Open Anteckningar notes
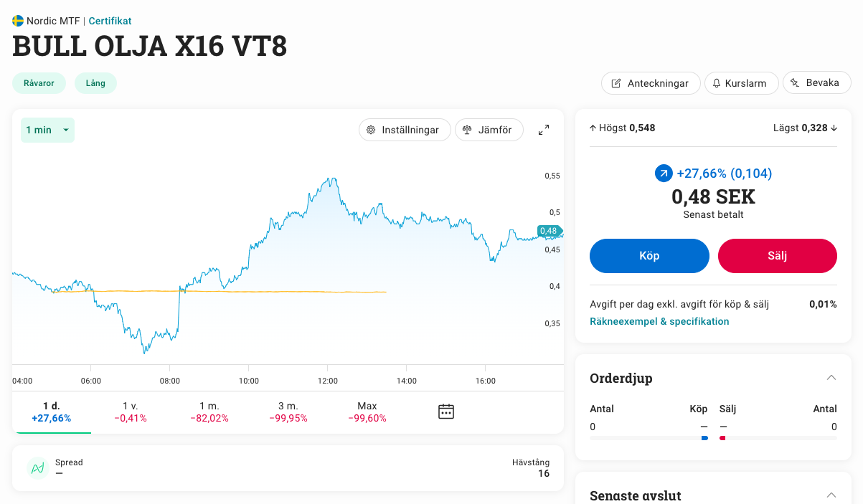Screen dimensions: 863x504 click(x=650, y=83)
